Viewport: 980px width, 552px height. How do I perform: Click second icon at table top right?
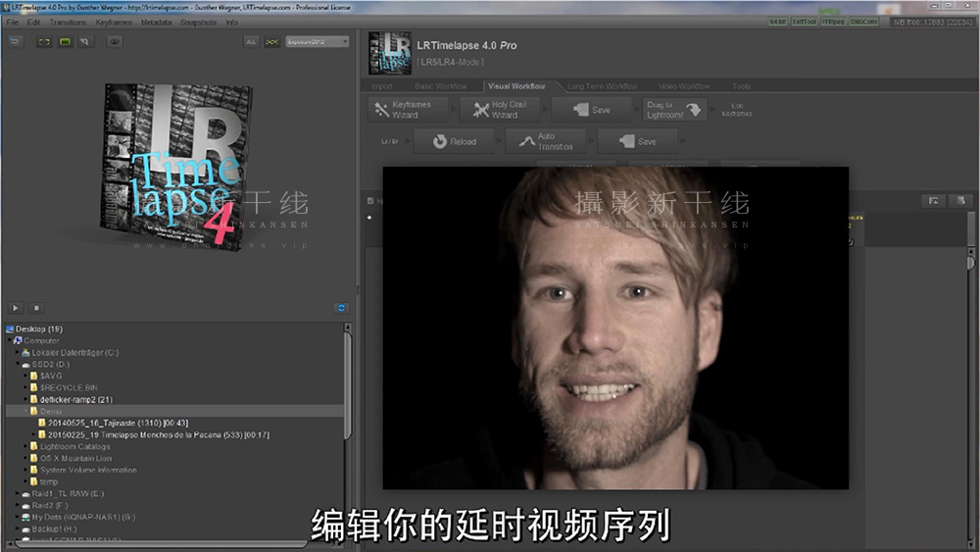[x=960, y=201]
